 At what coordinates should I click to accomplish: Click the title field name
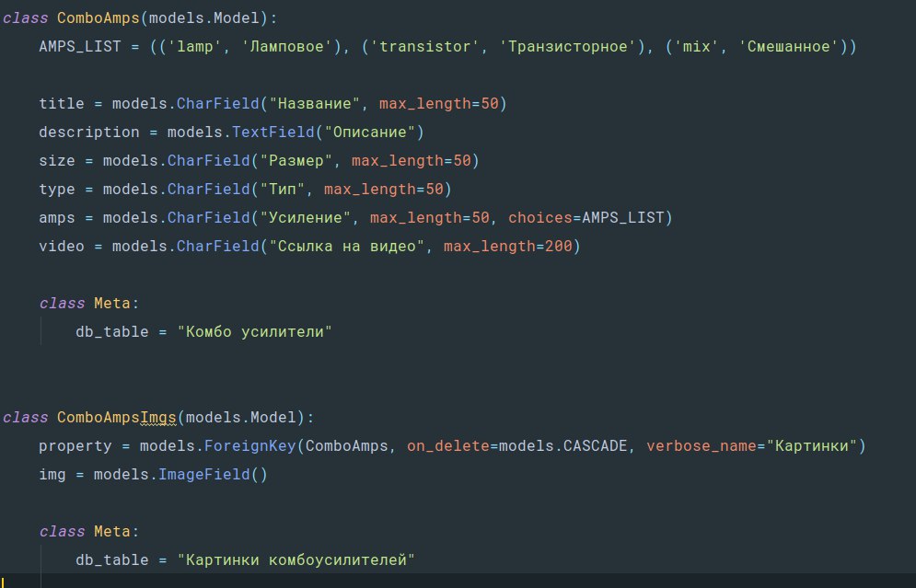coord(62,104)
